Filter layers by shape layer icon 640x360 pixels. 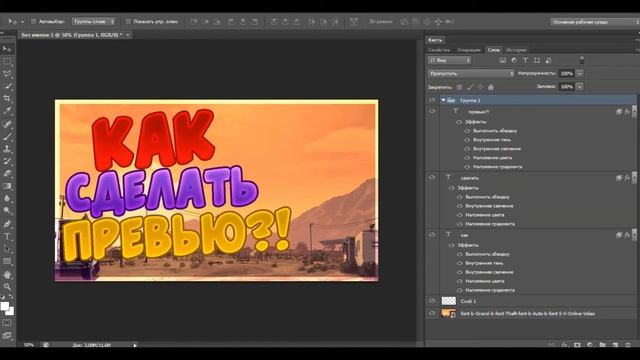coord(537,60)
